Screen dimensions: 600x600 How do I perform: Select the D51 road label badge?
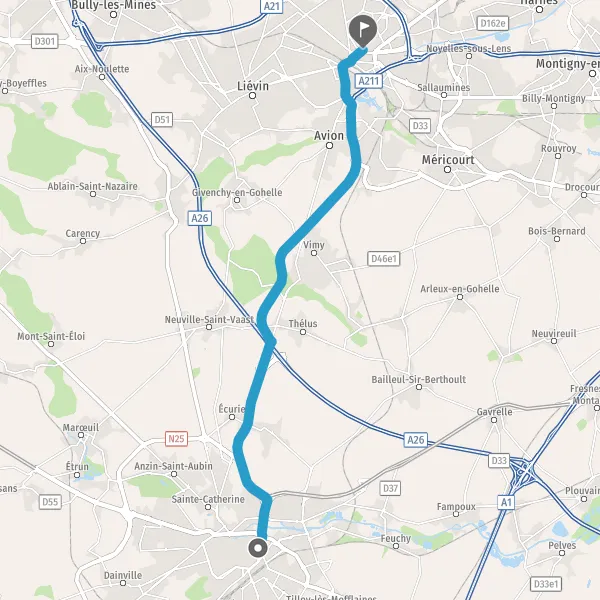162,120
